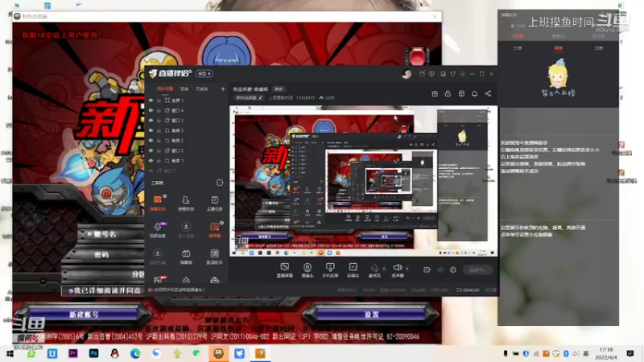Open the 房管助手 room manager tool
Image resolution: width=644 pixels, height=362 pixels.
pyautogui.click(x=186, y=204)
